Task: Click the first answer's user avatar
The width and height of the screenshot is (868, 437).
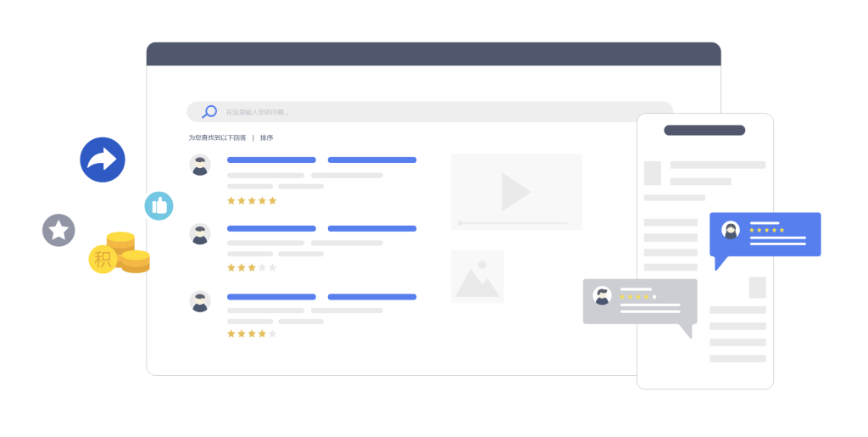Action: click(x=200, y=165)
